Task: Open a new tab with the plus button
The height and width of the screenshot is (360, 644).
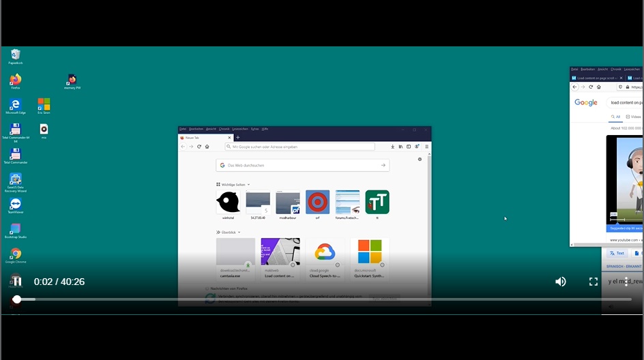Action: (238, 138)
